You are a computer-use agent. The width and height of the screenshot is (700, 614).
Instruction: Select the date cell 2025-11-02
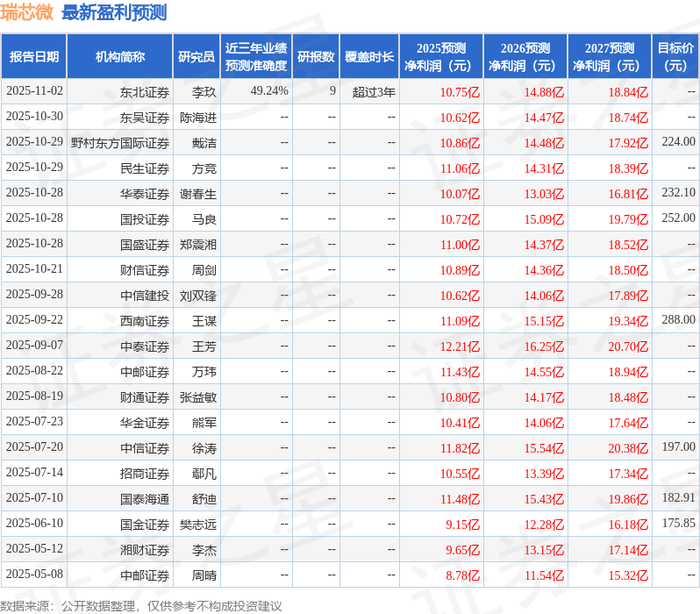(x=34, y=91)
